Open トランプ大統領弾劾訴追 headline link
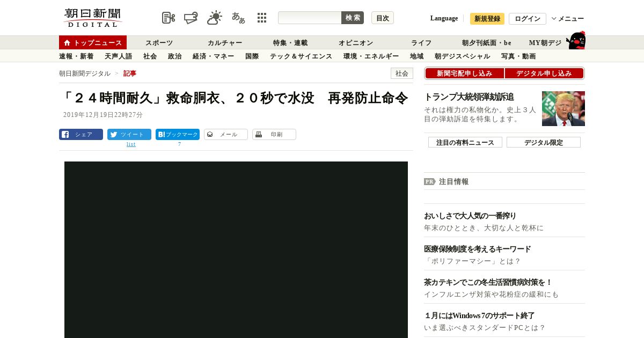Image resolution: width=644 pixels, height=338 pixels. [x=469, y=97]
